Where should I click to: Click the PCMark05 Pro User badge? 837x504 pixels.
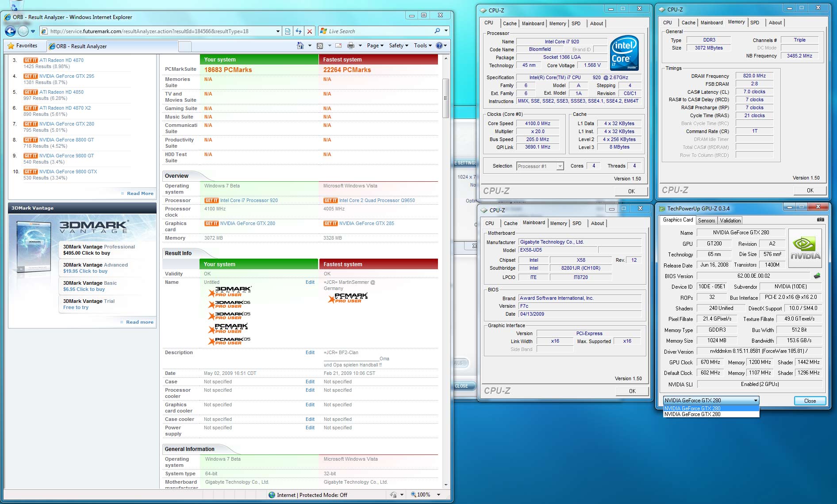pos(229,341)
